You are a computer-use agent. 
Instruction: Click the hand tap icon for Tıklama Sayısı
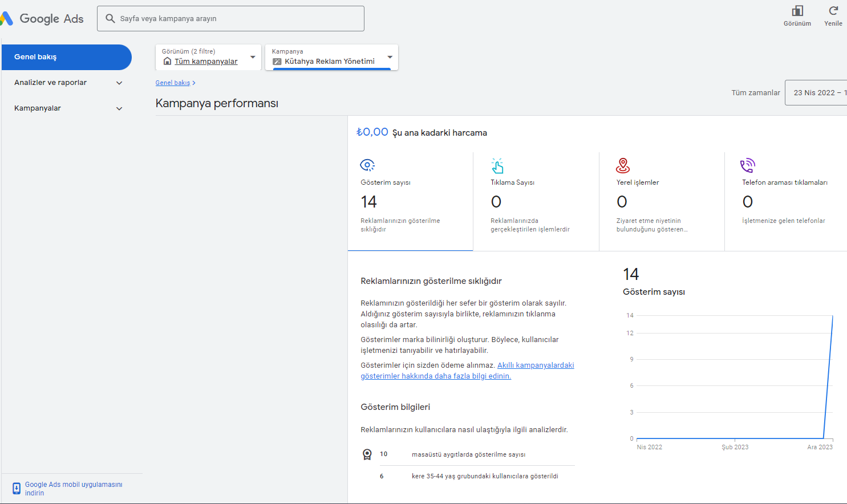point(497,165)
